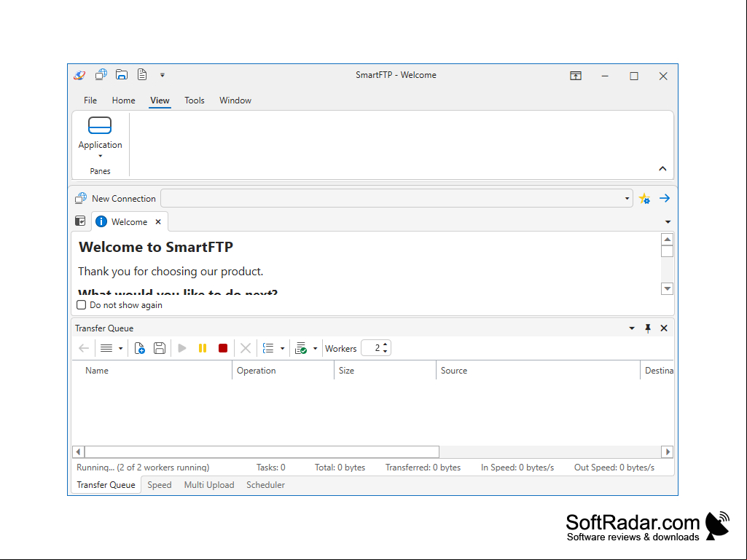The image size is (747, 560).
Task: Open new document icon in title bar
Action: (142, 75)
